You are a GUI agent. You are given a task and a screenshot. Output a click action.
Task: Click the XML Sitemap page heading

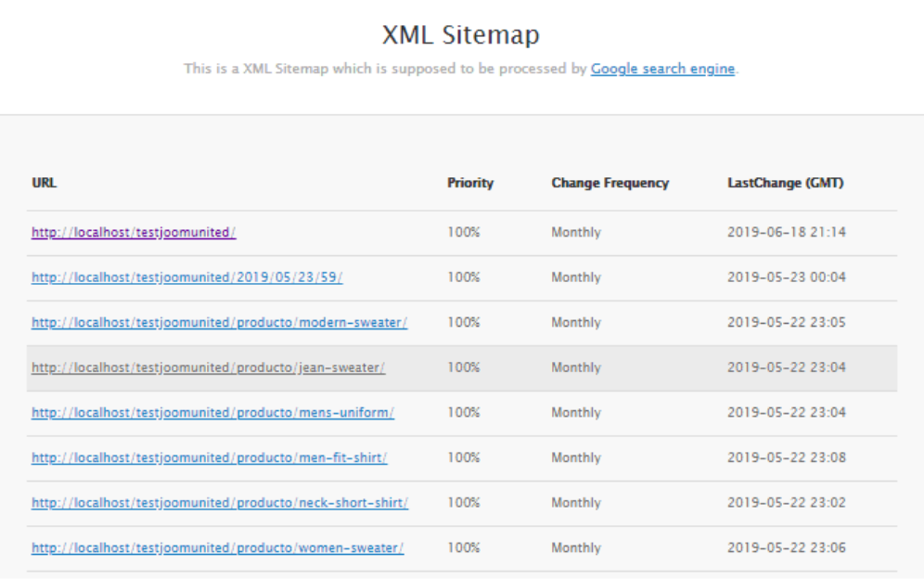click(x=461, y=36)
